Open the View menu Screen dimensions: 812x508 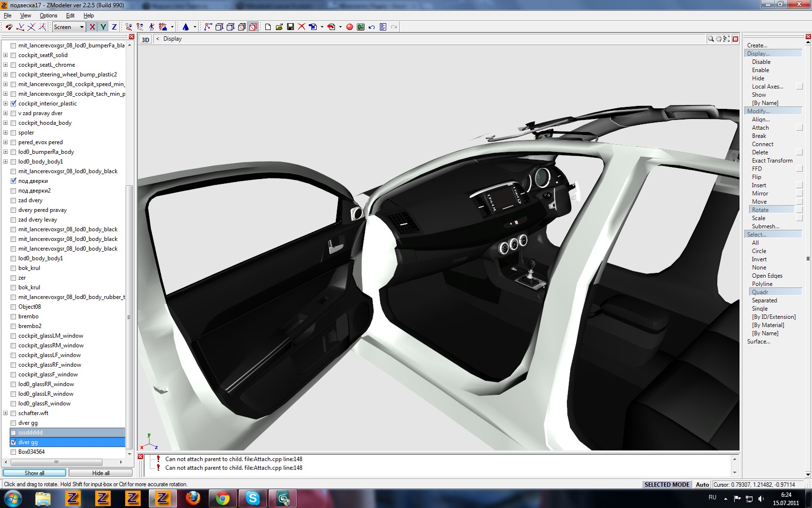click(26, 15)
